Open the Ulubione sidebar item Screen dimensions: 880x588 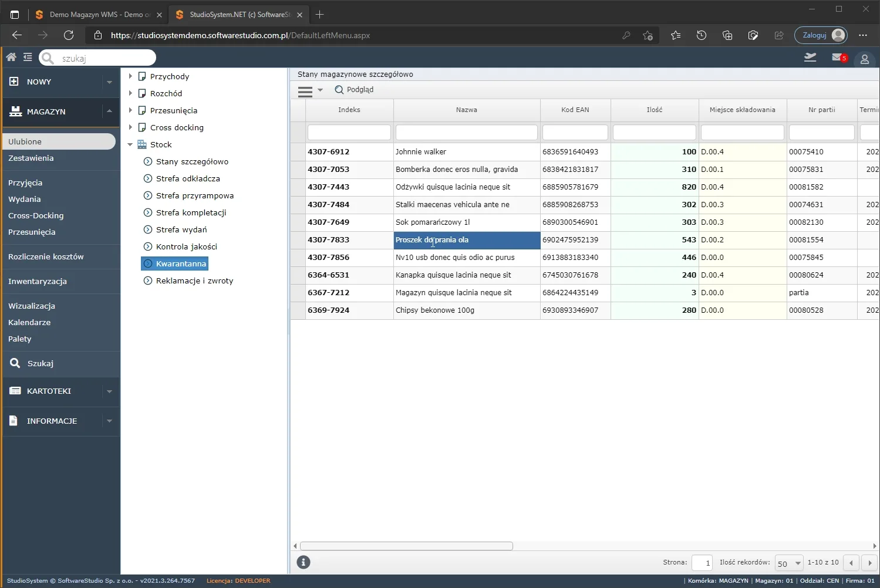pos(59,141)
